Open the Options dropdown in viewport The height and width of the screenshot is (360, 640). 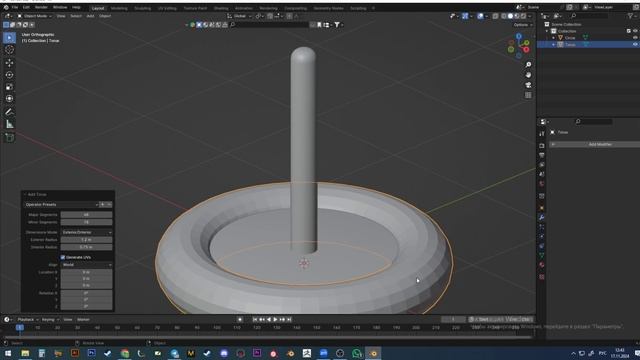coord(522,25)
